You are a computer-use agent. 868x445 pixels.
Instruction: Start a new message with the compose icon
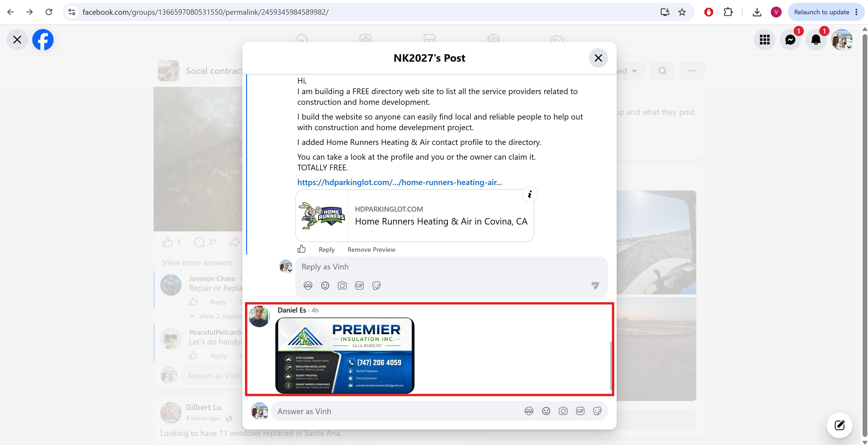coord(839,425)
